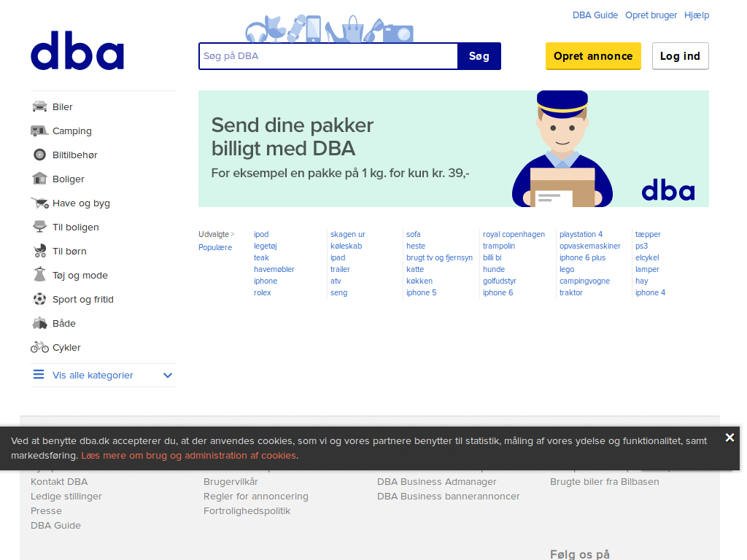
Task: Click the caravan icon beside Camping
Action: point(39,131)
